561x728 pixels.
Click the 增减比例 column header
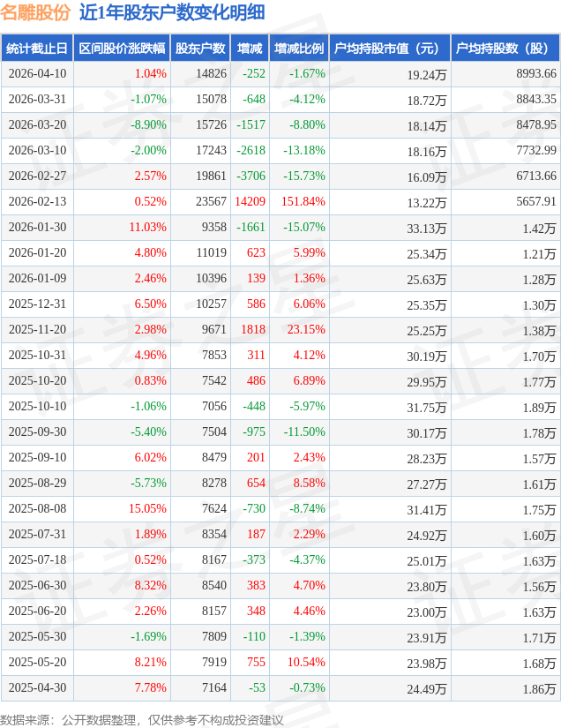[x=298, y=48]
